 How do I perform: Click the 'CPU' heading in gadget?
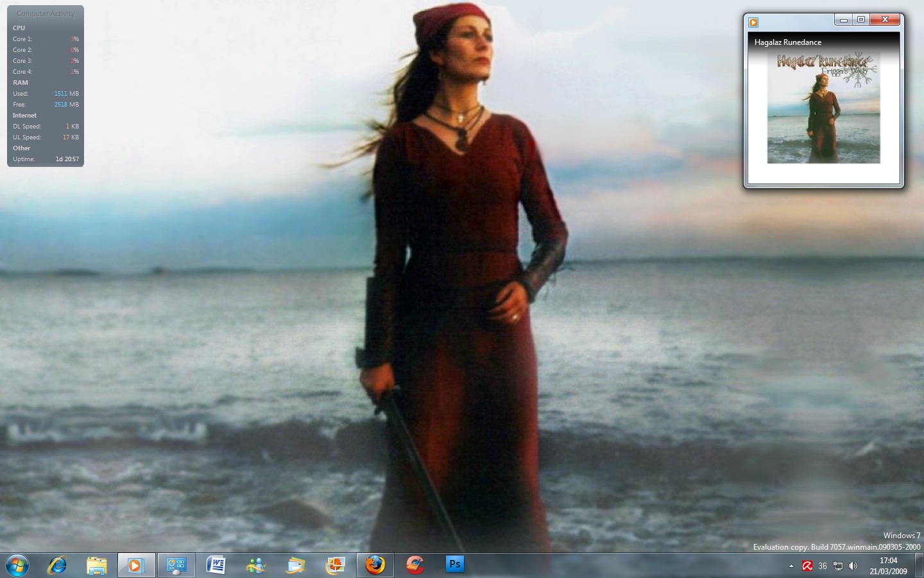19,28
